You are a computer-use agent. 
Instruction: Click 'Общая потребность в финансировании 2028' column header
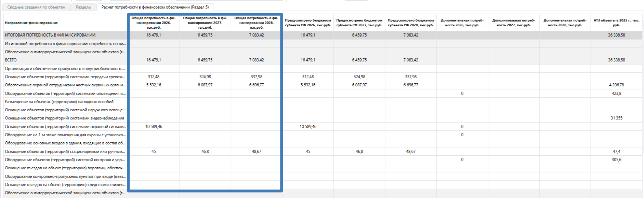click(x=256, y=23)
